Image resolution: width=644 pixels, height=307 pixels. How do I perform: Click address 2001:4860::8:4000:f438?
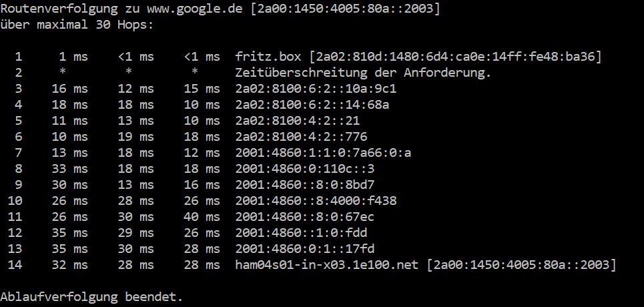pos(316,201)
